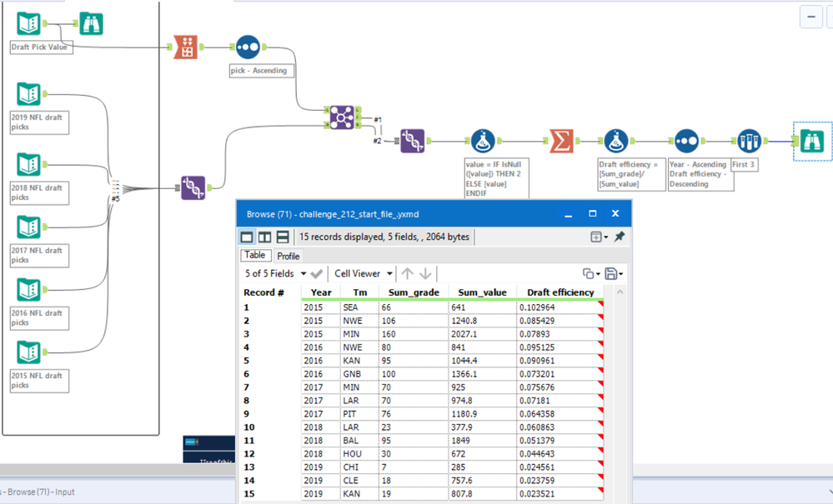Screen dimensions: 833x504
Task: Select the orange Transpose tool icon
Action: pyautogui.click(x=186, y=47)
